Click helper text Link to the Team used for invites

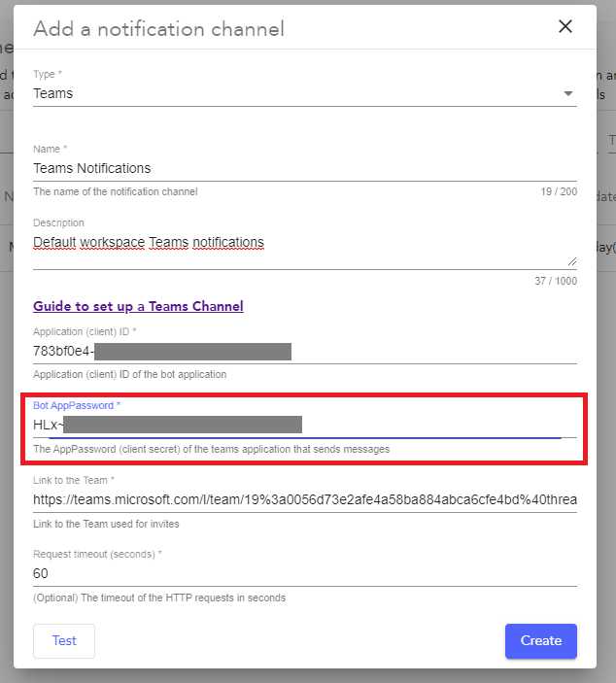pos(106,524)
